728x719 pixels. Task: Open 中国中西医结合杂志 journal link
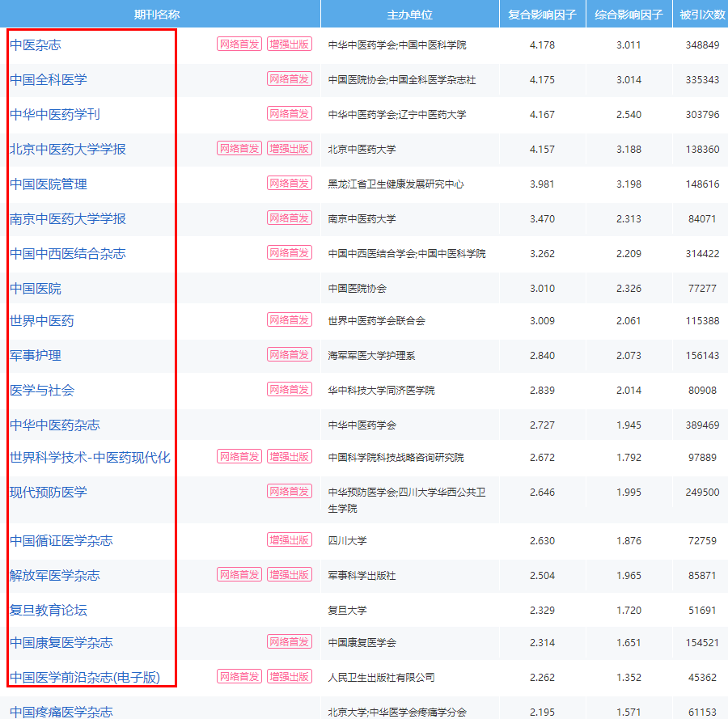point(68,253)
